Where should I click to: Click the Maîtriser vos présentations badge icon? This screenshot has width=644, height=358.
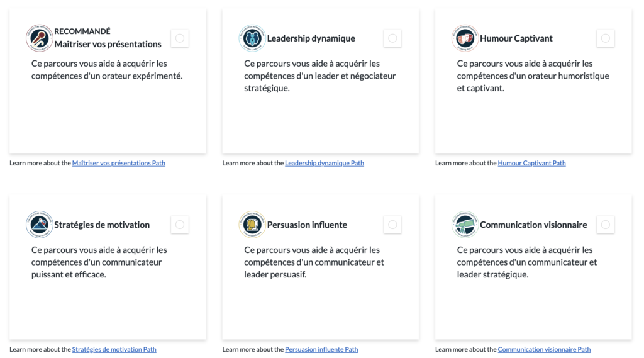[39, 38]
